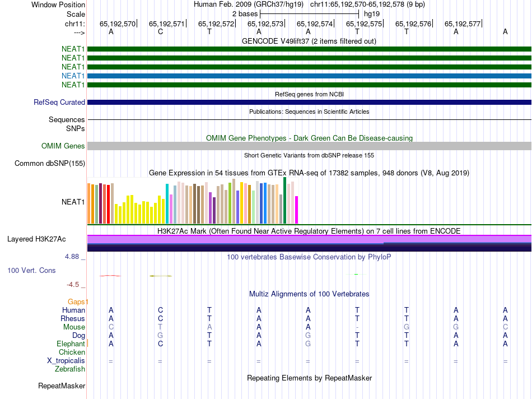Click the Elephant alignment row label
The width and height of the screenshot is (532, 399).
click(x=71, y=344)
